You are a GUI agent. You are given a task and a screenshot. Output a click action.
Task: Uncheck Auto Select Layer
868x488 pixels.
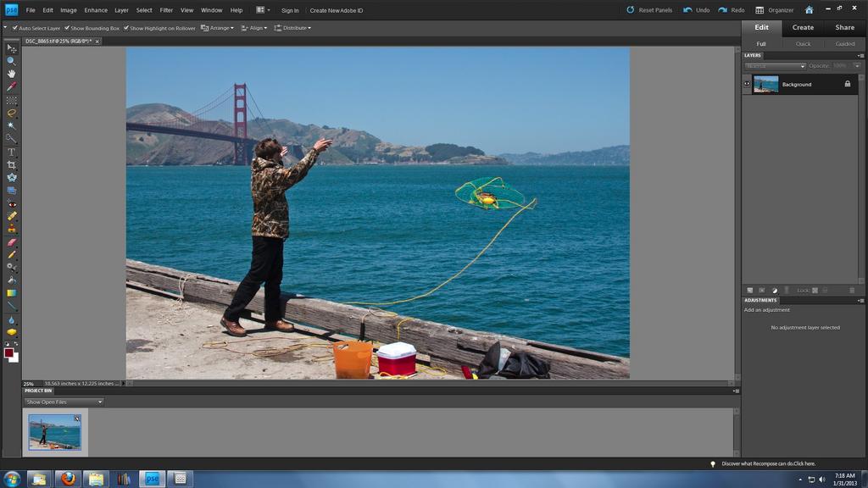point(15,28)
